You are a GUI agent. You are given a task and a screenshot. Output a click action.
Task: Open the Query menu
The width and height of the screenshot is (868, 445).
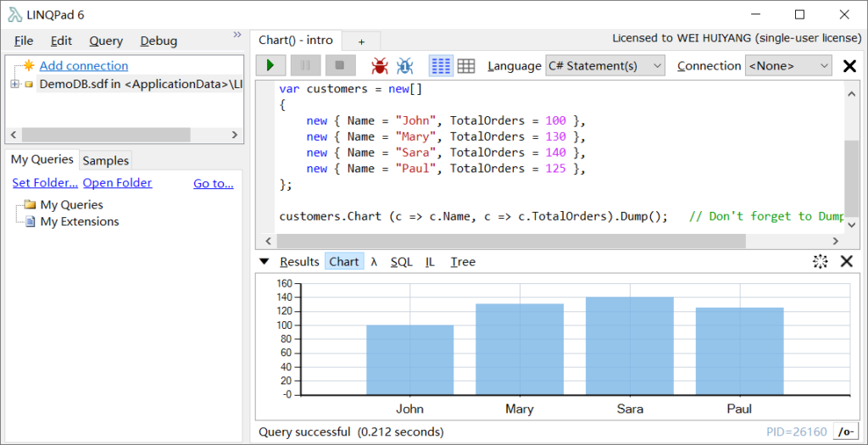tap(106, 41)
